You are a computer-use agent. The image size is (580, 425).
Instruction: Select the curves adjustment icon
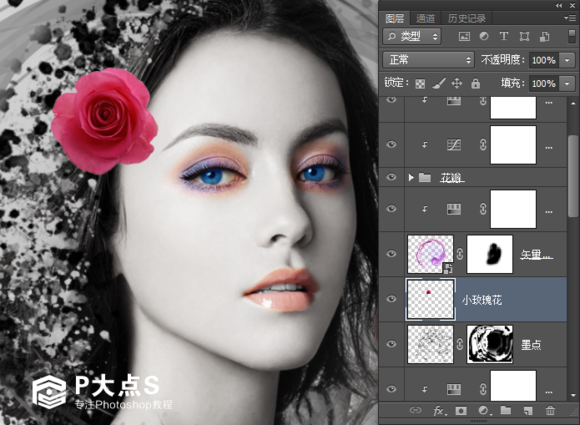click(x=454, y=145)
